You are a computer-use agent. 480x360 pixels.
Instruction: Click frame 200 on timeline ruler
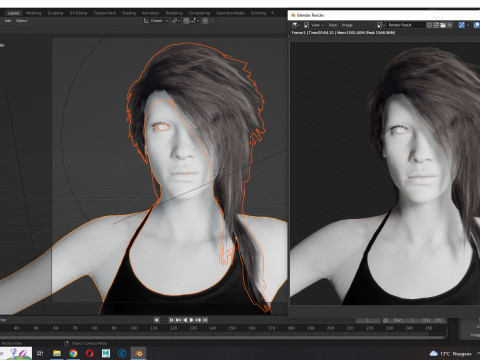pyautogui.click(x=330, y=328)
